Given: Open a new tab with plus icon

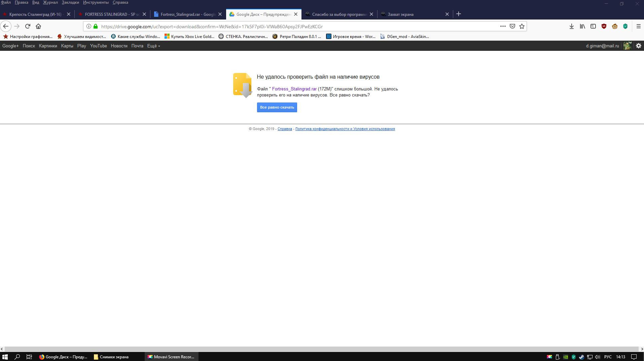Looking at the screenshot, I should pos(458,14).
